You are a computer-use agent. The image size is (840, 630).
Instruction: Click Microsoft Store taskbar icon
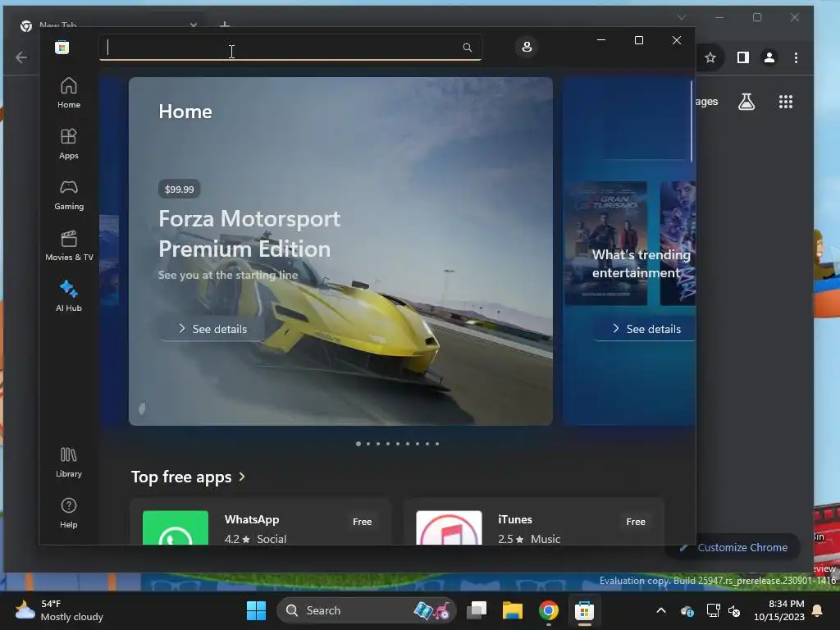point(584,610)
